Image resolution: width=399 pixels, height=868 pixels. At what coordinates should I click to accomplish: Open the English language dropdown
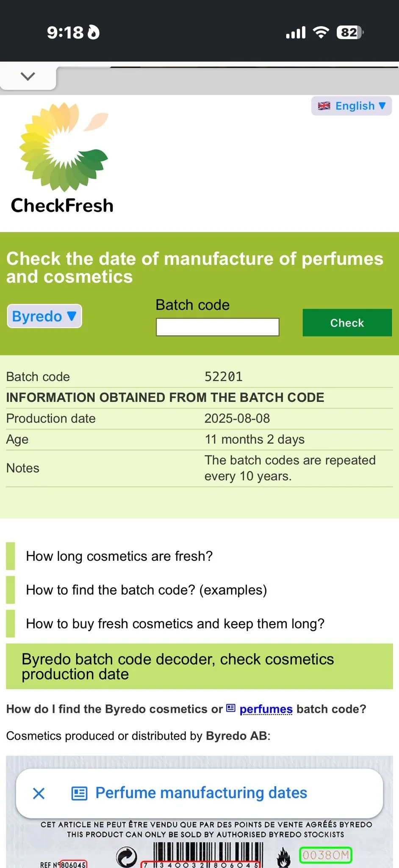351,106
